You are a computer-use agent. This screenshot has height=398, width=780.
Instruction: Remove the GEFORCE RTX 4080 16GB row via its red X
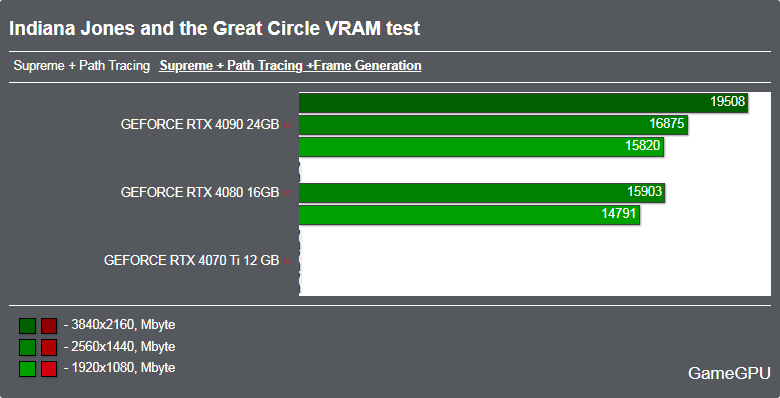coord(287,193)
